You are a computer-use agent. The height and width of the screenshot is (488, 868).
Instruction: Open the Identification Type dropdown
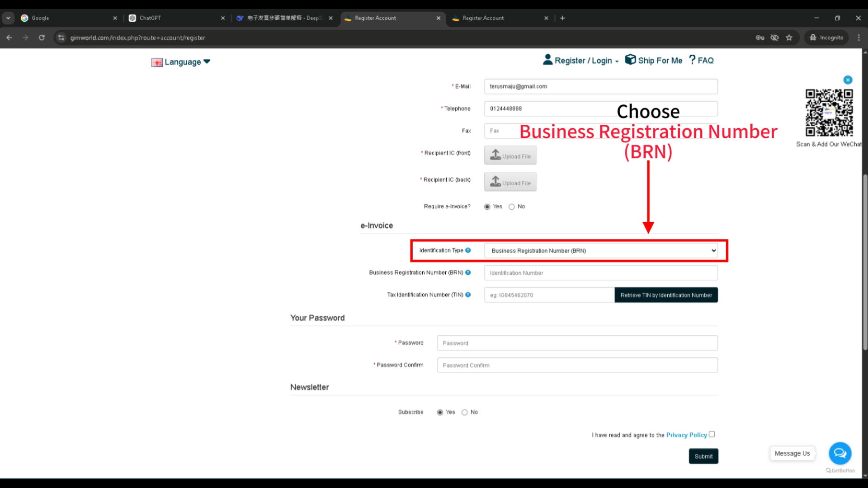[x=600, y=251]
